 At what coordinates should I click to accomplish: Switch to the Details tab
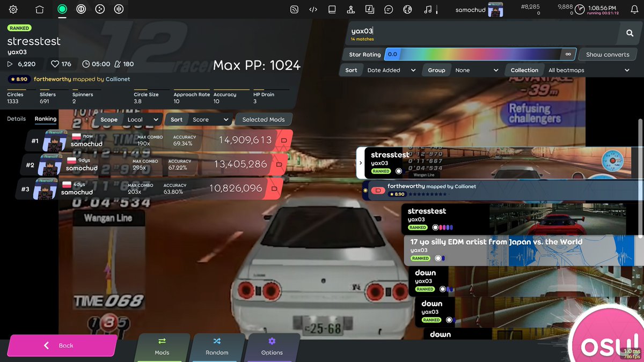pyautogui.click(x=16, y=119)
